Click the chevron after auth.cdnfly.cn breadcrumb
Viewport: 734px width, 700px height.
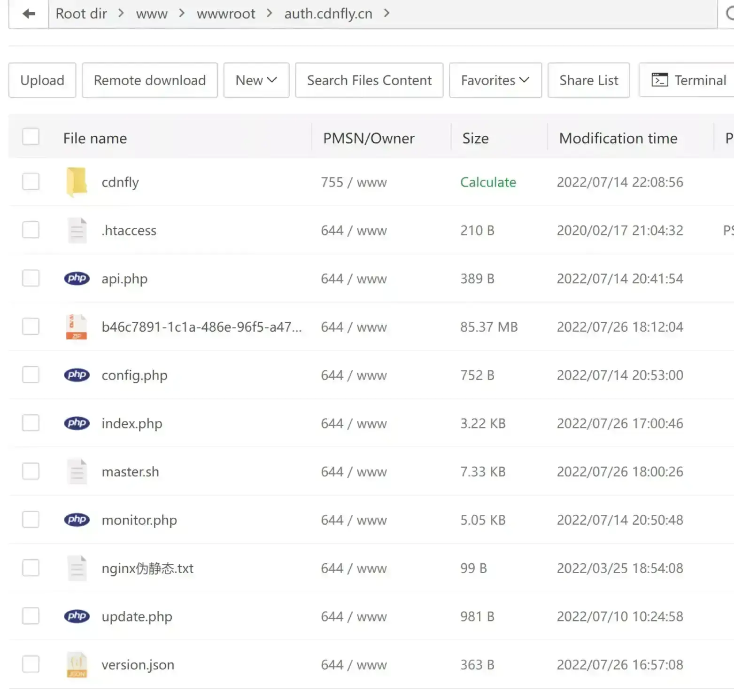point(387,13)
